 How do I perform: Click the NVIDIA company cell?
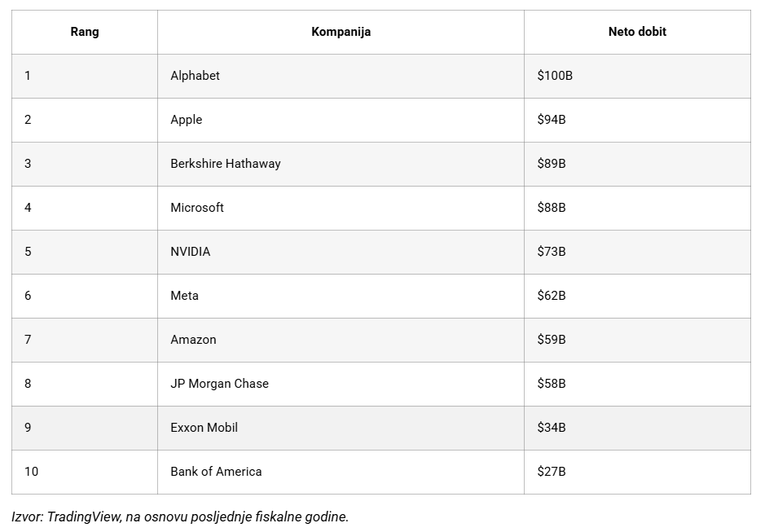tap(191, 252)
